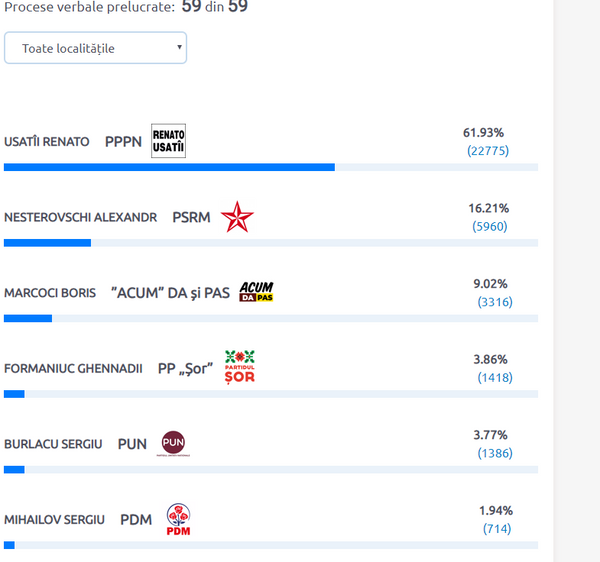The image size is (600, 562).
Task: Click Usatîi Renato's progress bar
Action: click(271, 167)
